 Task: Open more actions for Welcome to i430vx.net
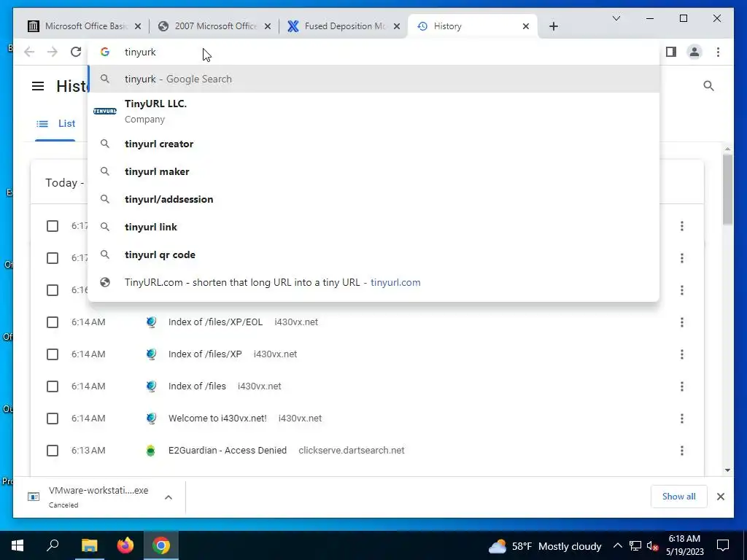(682, 419)
